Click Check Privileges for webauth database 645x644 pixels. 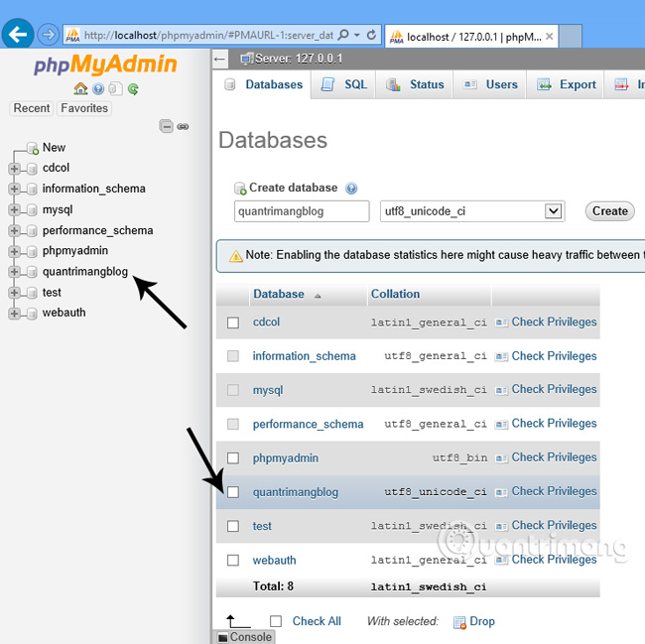click(554, 560)
